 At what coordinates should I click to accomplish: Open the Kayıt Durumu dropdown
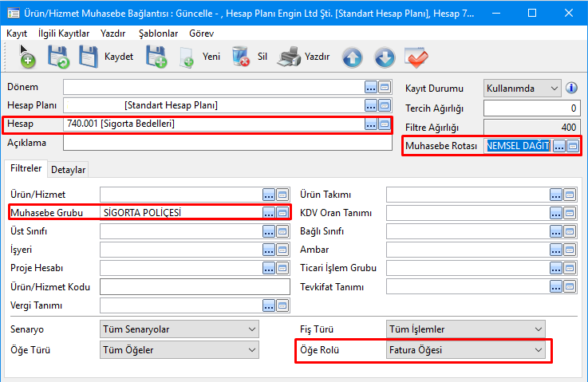(522, 88)
